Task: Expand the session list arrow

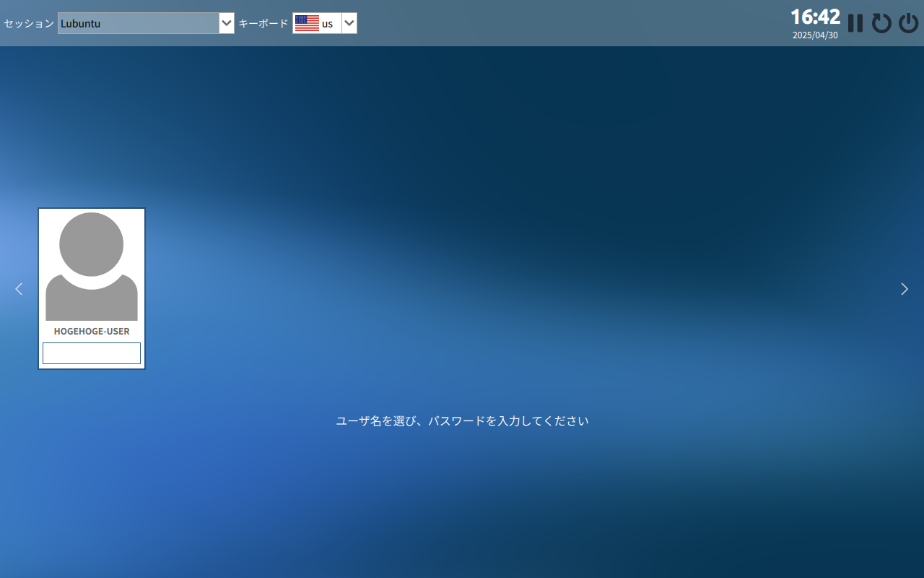Action: (x=227, y=23)
